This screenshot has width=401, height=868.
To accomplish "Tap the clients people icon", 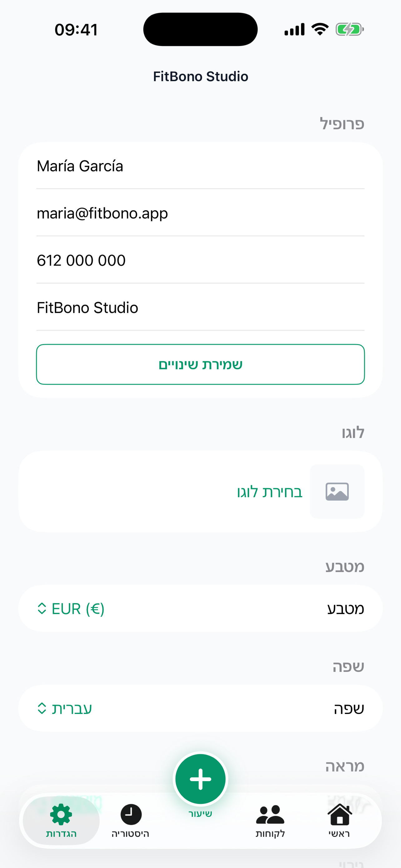I will [x=270, y=815].
